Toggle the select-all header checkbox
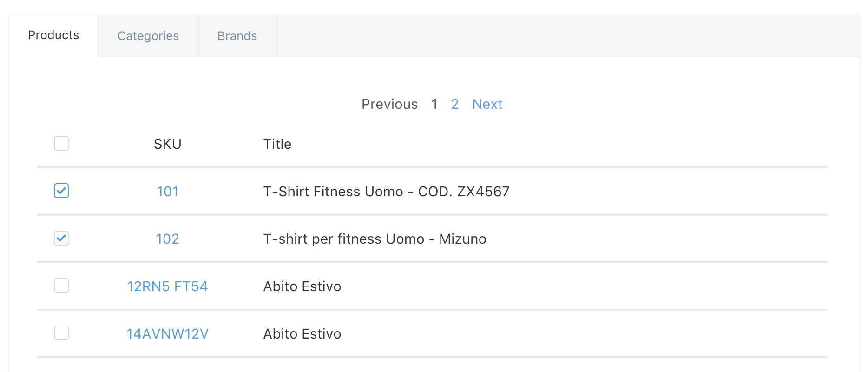This screenshot has height=372, width=868. (x=61, y=143)
